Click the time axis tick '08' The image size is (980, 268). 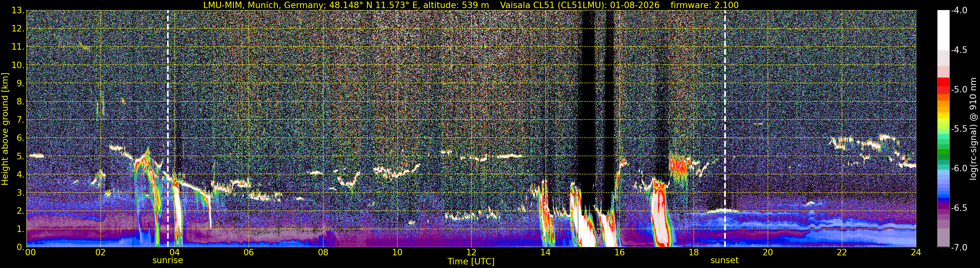click(x=323, y=252)
